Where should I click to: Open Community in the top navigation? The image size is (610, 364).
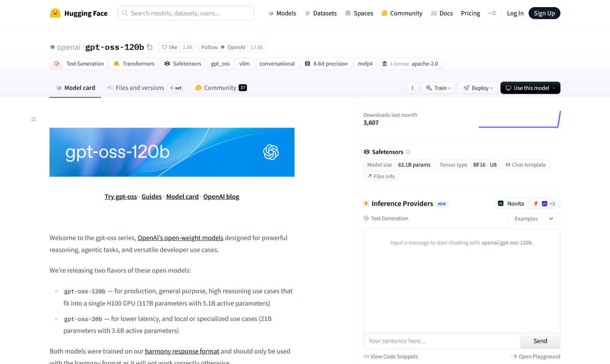(x=402, y=13)
